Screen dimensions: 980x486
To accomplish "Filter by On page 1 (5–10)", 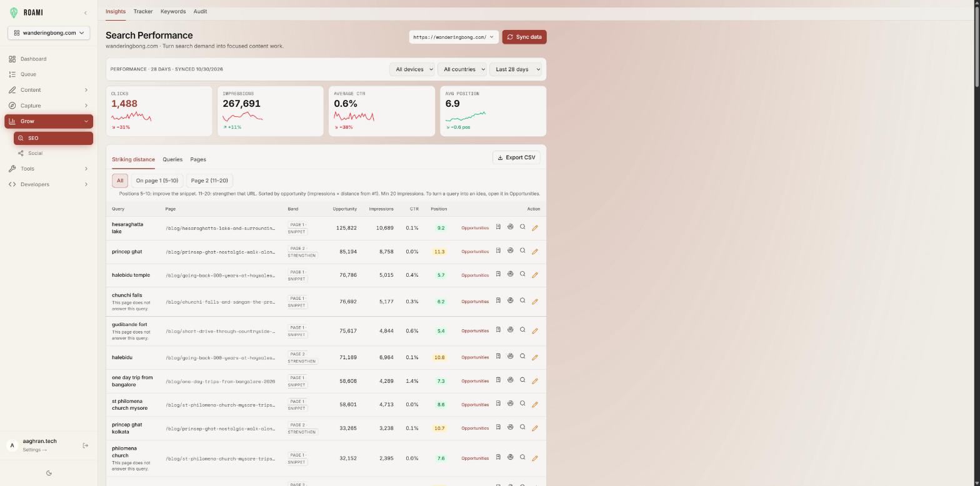I will click(157, 181).
